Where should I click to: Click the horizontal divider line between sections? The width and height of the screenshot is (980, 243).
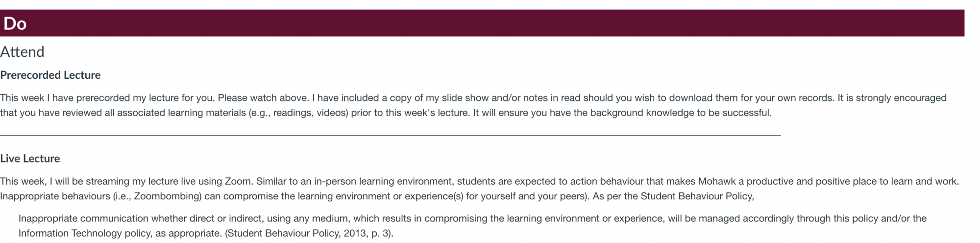click(x=390, y=135)
